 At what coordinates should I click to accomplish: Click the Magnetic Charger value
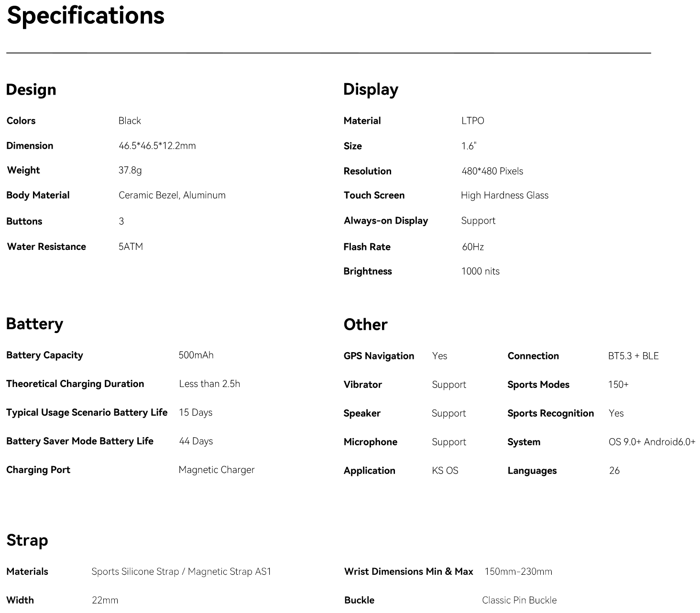pos(216,470)
